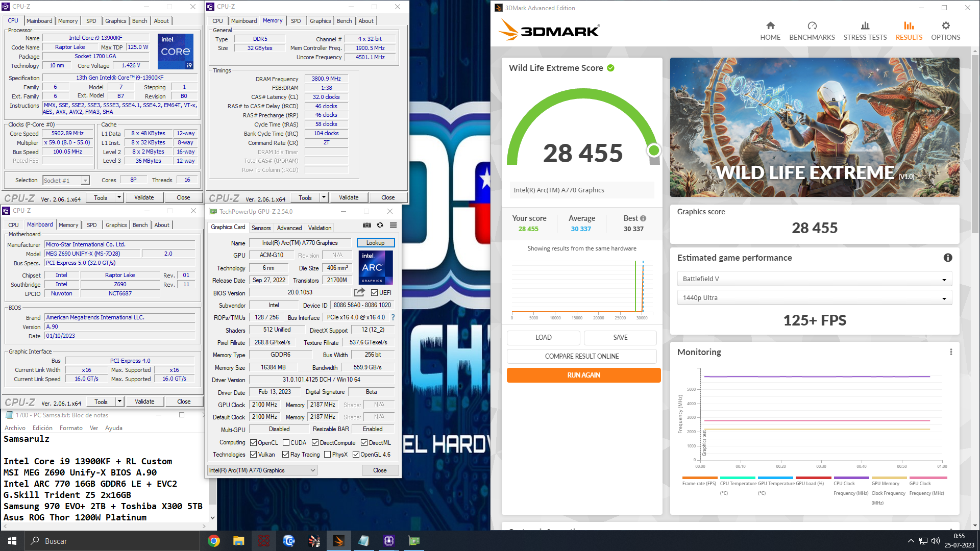This screenshot has height=551, width=980.
Task: Switch to Graphics tab in CPU-Z Mainboard window
Action: click(116, 225)
